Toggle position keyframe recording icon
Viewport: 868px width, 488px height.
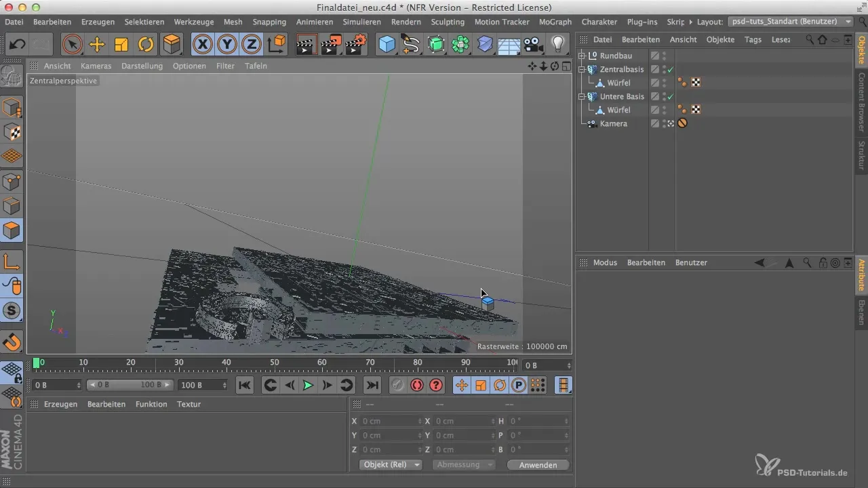tap(462, 385)
